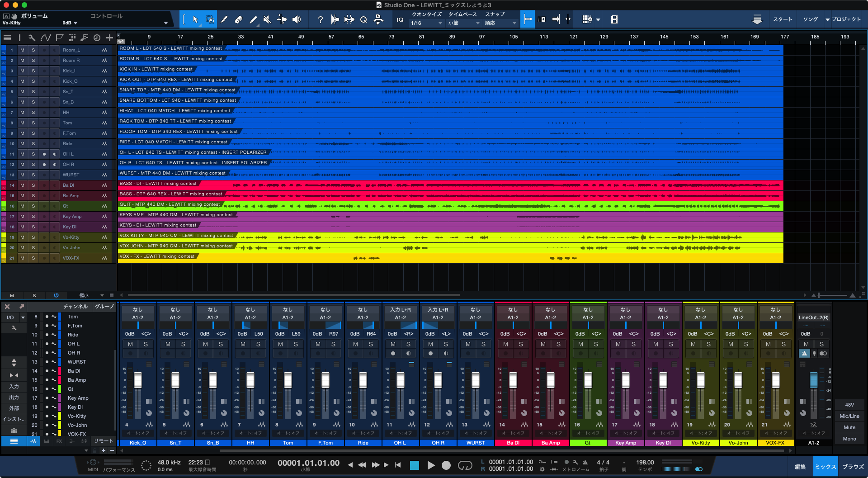The height and width of the screenshot is (478, 868).
Task: Open the Quantize 1/16 dropdown
Action: (x=427, y=23)
